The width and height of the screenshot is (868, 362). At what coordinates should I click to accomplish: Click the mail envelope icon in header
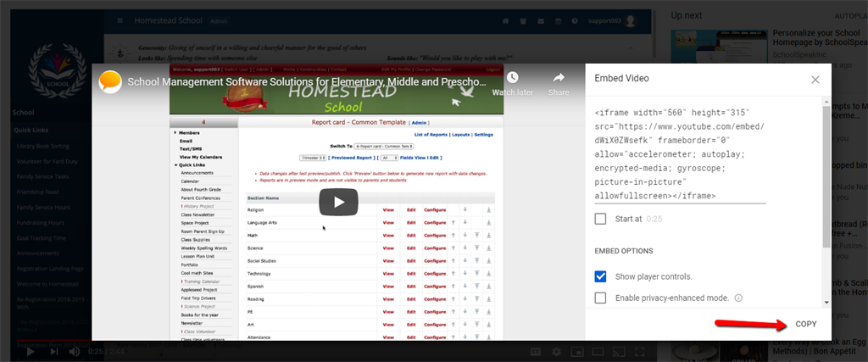[540, 21]
